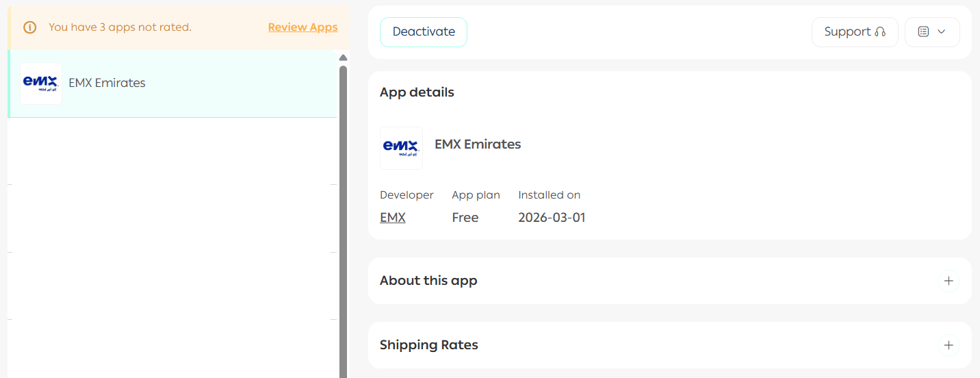Click the Support button label

(x=847, y=32)
